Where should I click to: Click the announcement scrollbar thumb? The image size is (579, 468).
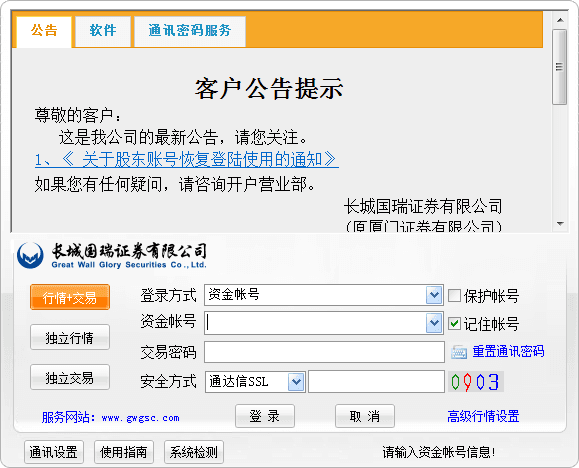click(x=560, y=67)
